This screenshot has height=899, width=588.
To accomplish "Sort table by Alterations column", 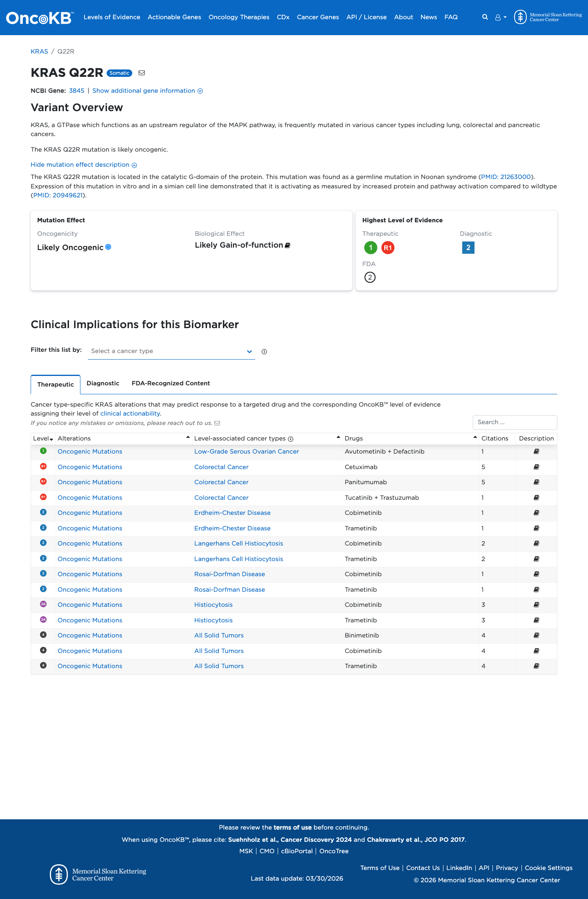I will click(x=124, y=438).
